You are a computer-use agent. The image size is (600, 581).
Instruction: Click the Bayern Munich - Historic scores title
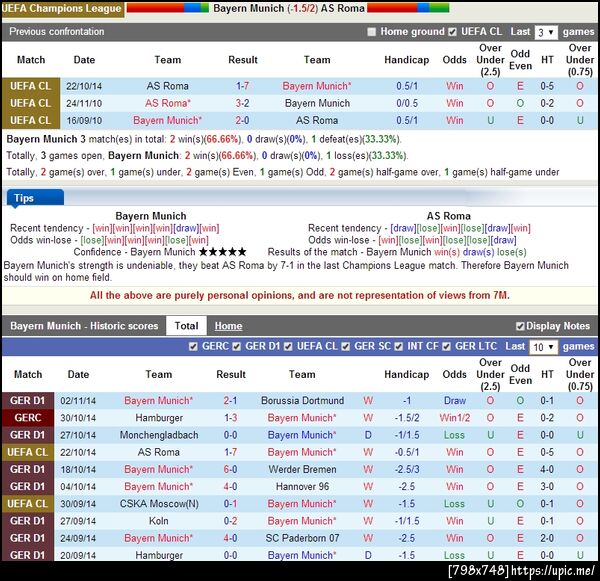coord(84,326)
